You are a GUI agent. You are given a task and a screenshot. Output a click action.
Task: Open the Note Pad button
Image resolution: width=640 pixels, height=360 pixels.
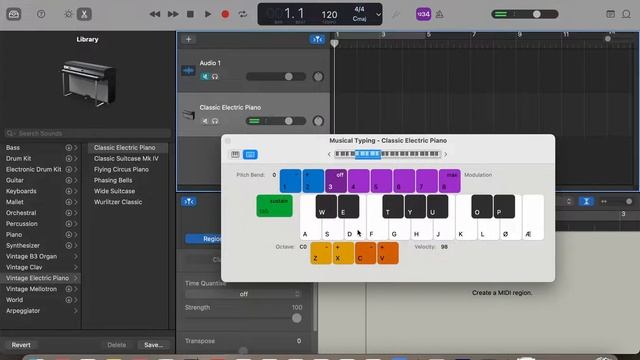tap(610, 14)
